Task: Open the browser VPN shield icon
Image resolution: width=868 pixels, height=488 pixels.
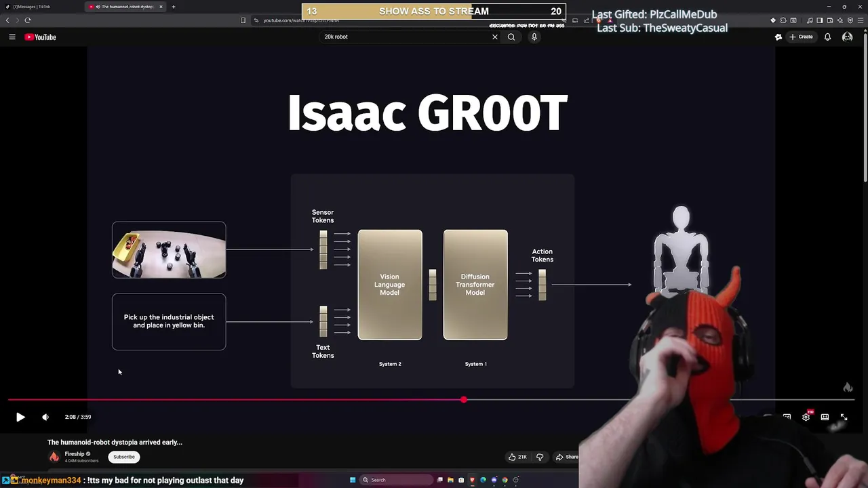Action: tap(850, 20)
